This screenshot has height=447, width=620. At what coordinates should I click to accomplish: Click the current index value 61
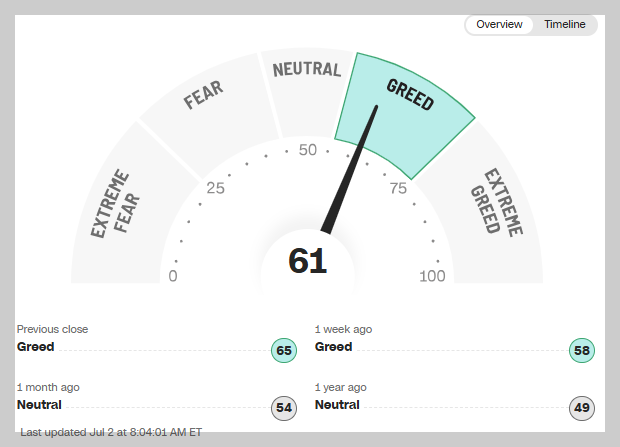[308, 261]
